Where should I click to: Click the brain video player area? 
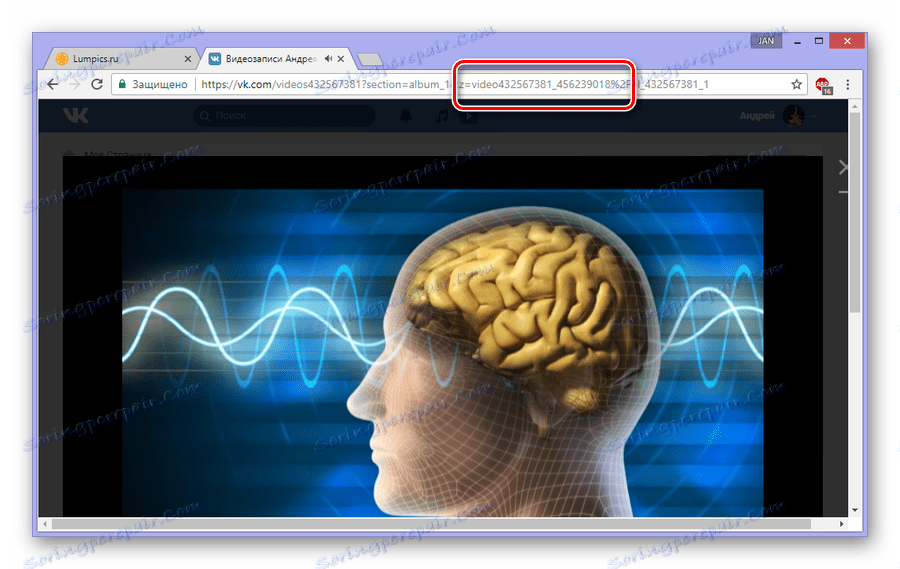tap(443, 353)
